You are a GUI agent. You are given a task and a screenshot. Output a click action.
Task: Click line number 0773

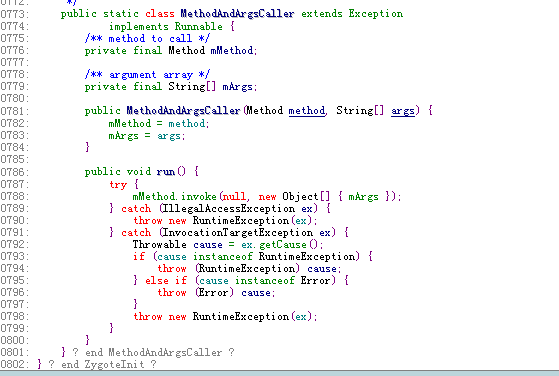point(14,14)
